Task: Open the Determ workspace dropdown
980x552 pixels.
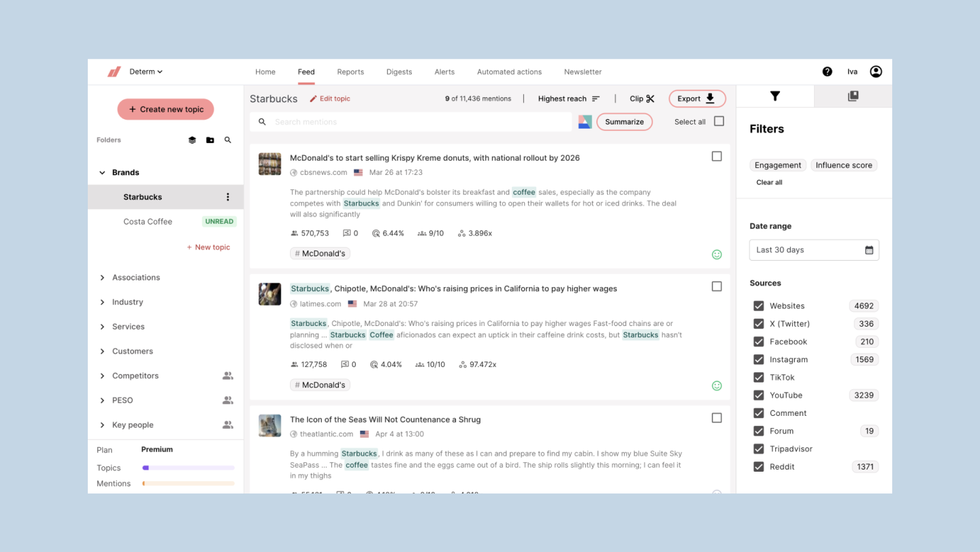Action: (146, 71)
